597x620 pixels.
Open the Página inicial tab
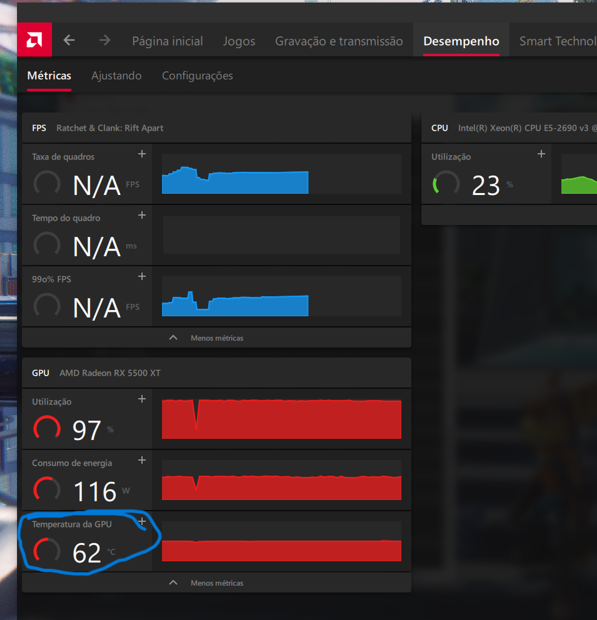pyautogui.click(x=167, y=41)
